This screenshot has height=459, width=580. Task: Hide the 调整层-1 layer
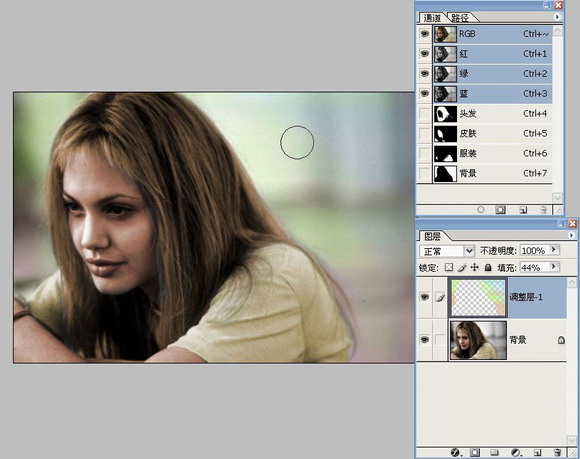click(x=424, y=297)
